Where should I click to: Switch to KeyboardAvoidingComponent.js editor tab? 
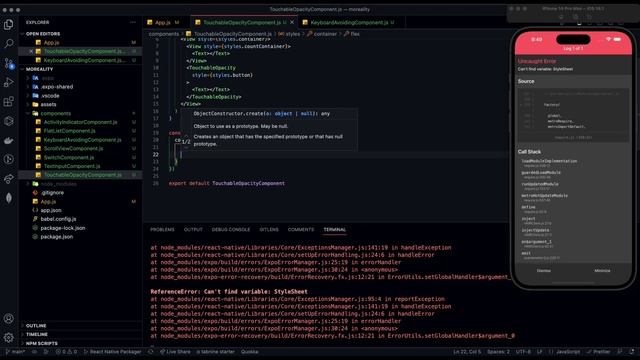(349, 22)
